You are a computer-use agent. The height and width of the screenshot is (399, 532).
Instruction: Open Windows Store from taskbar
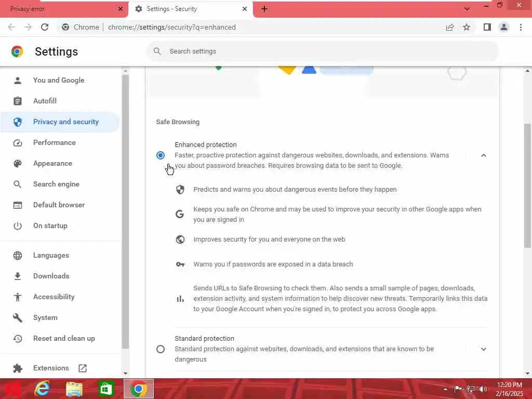pyautogui.click(x=106, y=389)
